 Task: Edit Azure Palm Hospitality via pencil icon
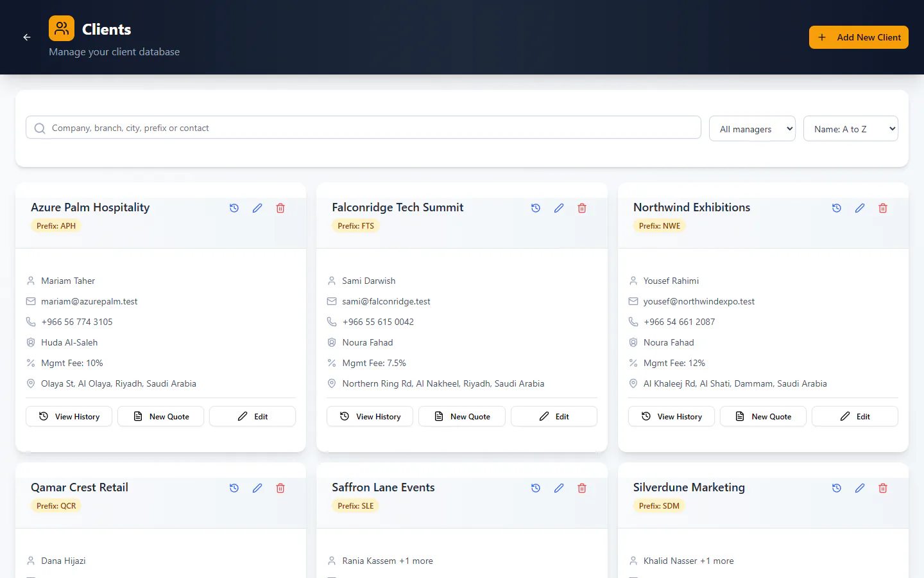point(257,208)
